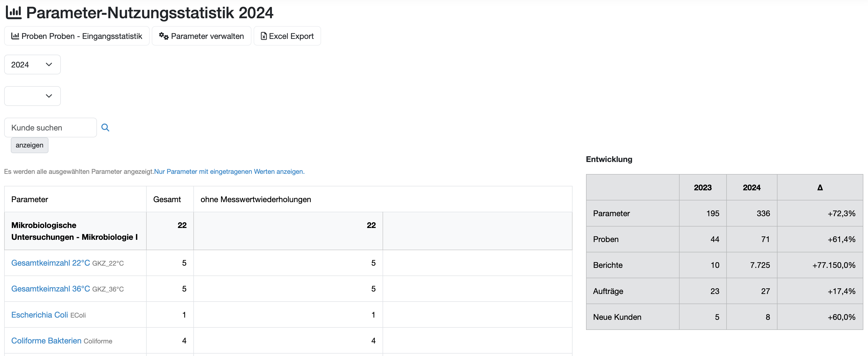This screenshot has height=356, width=868.
Task: Click the bar chart icon beside the page title
Action: pos(14,13)
